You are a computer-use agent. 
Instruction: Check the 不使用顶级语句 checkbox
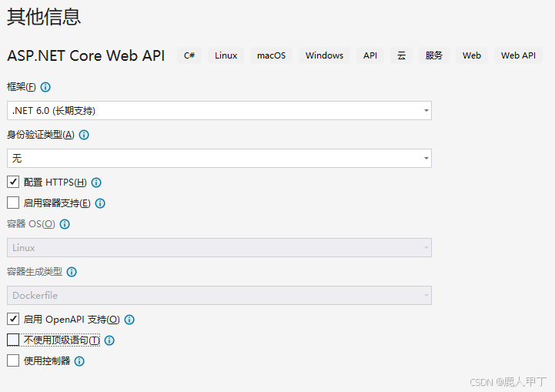[x=13, y=340]
